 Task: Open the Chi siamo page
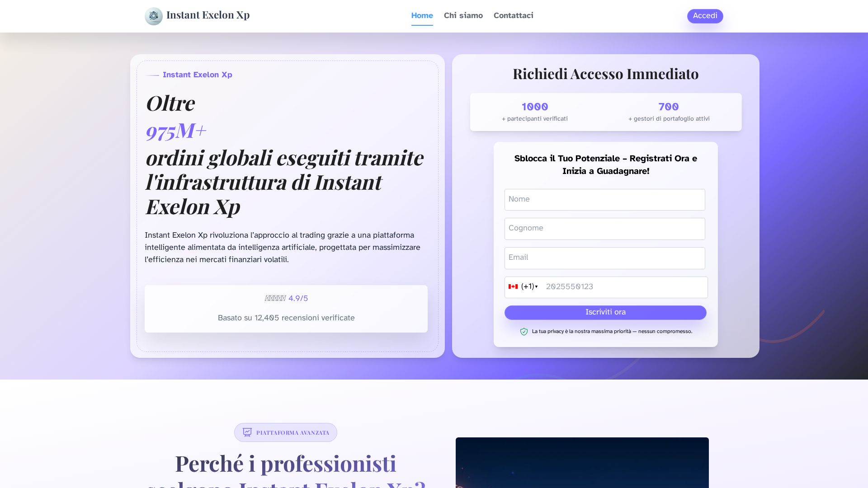(x=463, y=15)
